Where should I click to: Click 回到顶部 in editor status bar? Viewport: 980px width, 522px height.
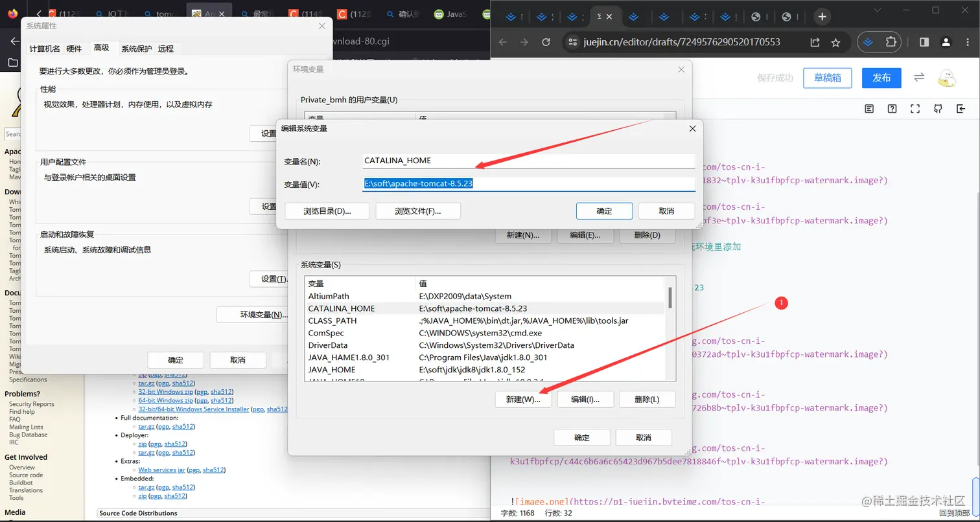tap(955, 513)
